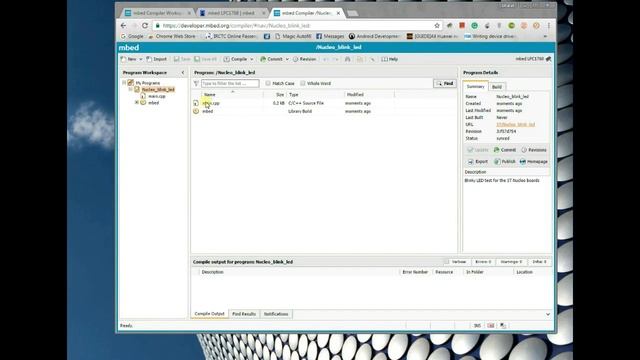Screen dimensions: 640x360
Task: Click the filter list input field
Action: [230, 83]
